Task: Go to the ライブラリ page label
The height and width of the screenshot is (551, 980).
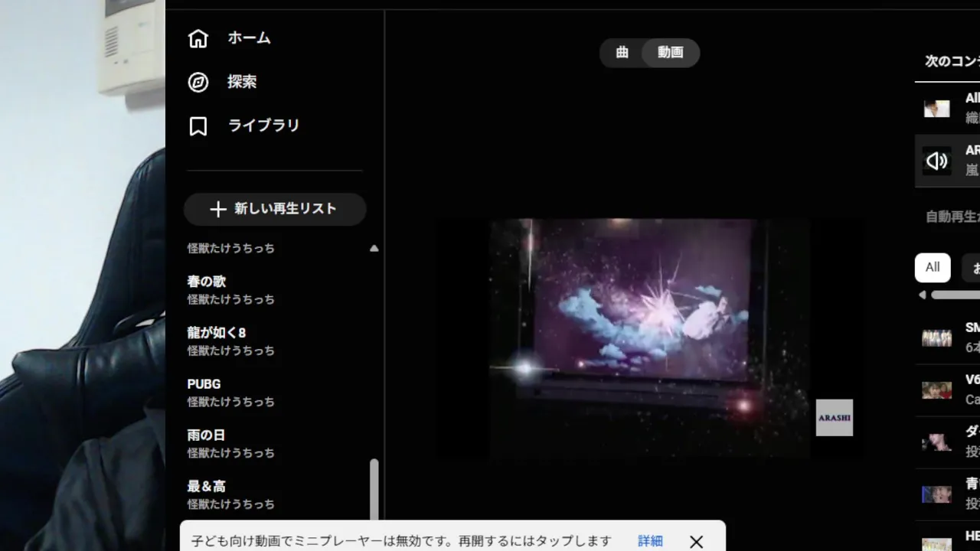Action: (x=263, y=126)
